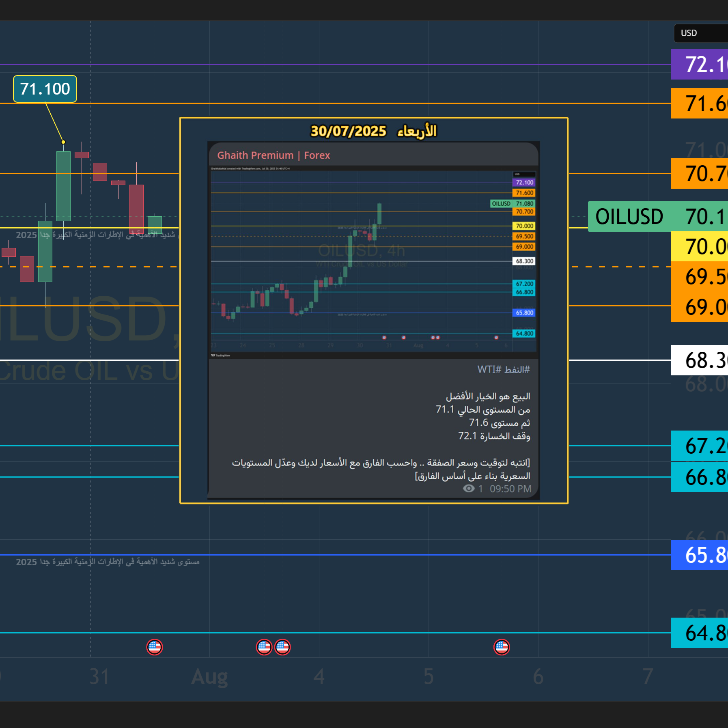Select the blue 65.8 price level tag
728x728 pixels.
[700, 555]
